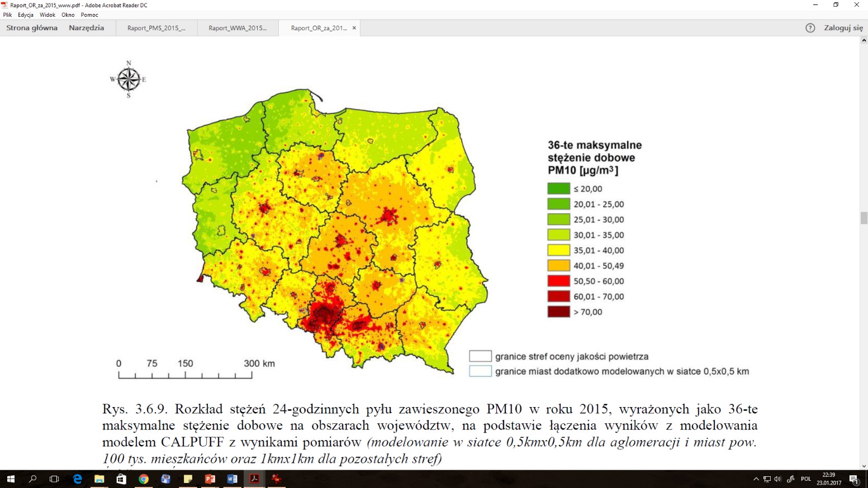This screenshot has width=868, height=488.
Task: Select the Raport_OR_za_201 document tab
Action: point(319,28)
